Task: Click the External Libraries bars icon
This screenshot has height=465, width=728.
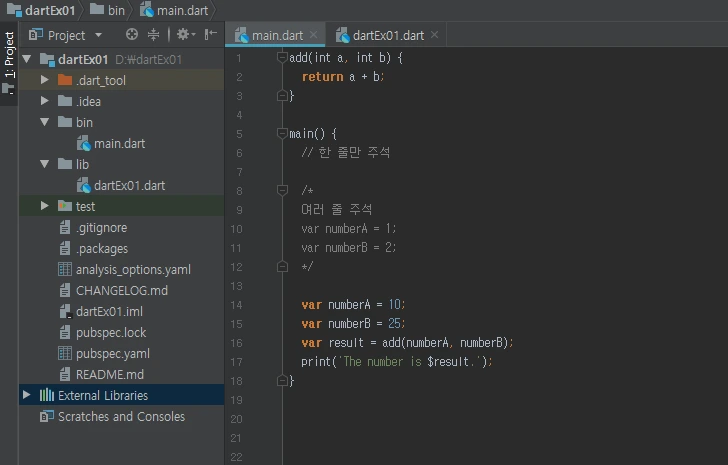Action: tap(47, 395)
